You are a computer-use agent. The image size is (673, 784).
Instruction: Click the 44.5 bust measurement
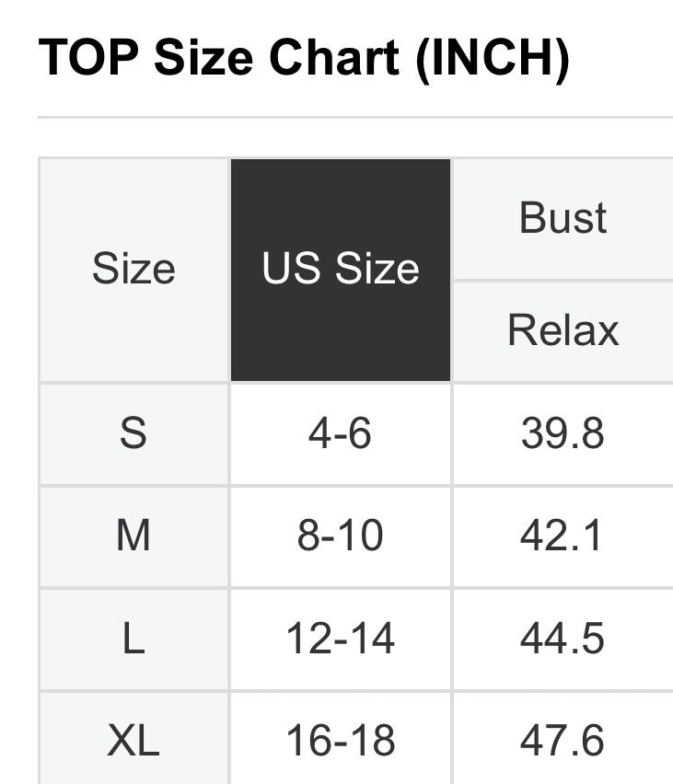point(563,639)
